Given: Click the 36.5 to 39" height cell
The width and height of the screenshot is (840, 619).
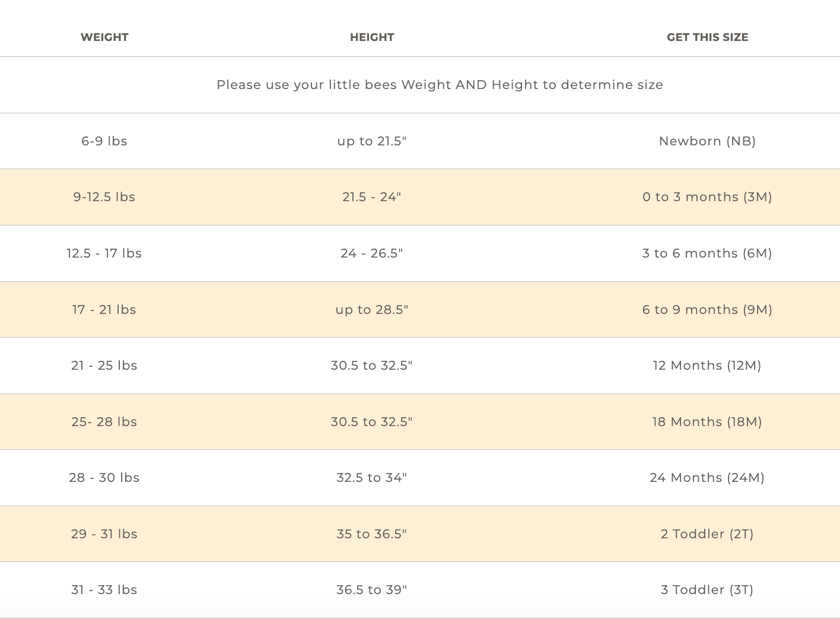Looking at the screenshot, I should [372, 590].
